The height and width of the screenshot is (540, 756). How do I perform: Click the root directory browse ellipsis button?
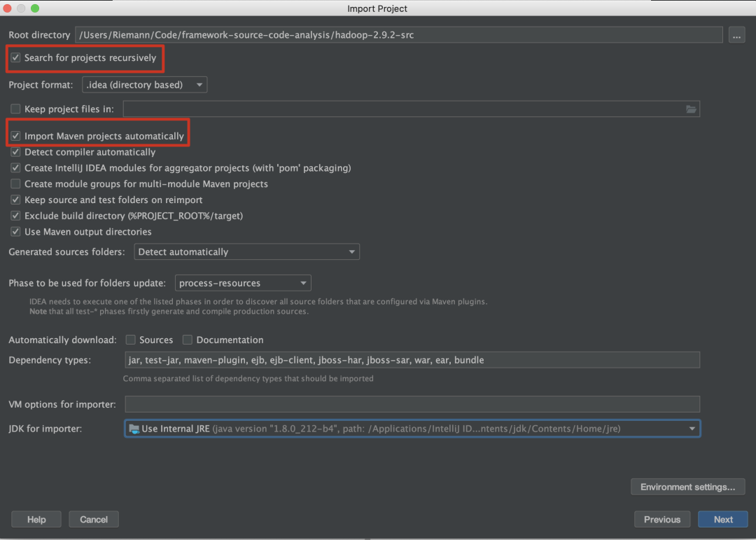(736, 35)
